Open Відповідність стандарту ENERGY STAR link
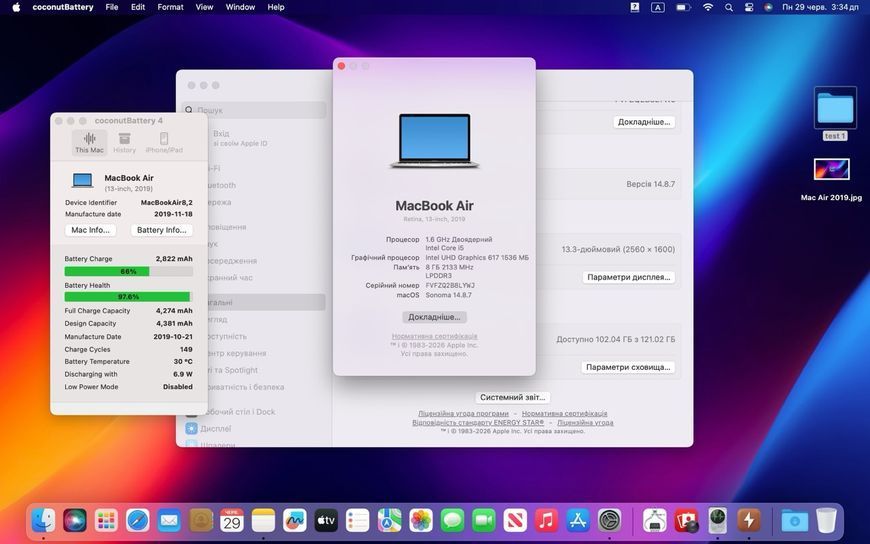This screenshot has width=870, height=544. (x=478, y=422)
